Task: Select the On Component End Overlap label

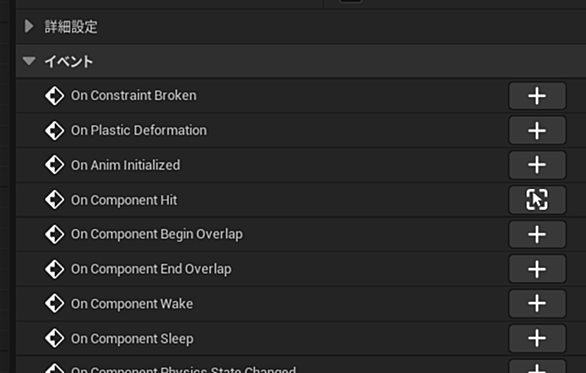Action: click(151, 269)
